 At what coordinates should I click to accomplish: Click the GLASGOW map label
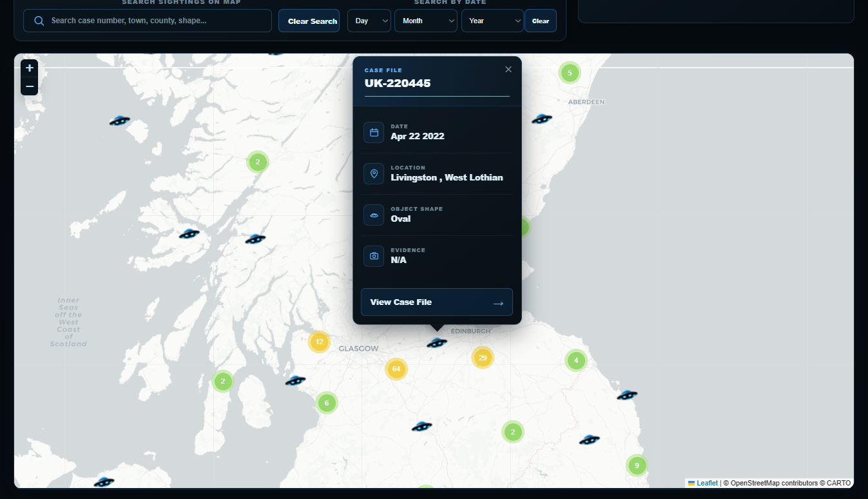click(x=359, y=348)
